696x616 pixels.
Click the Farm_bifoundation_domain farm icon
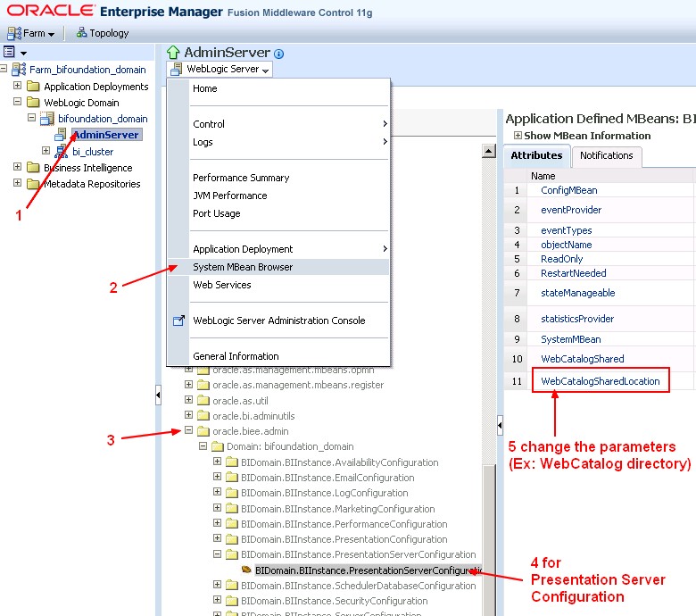tap(20, 70)
